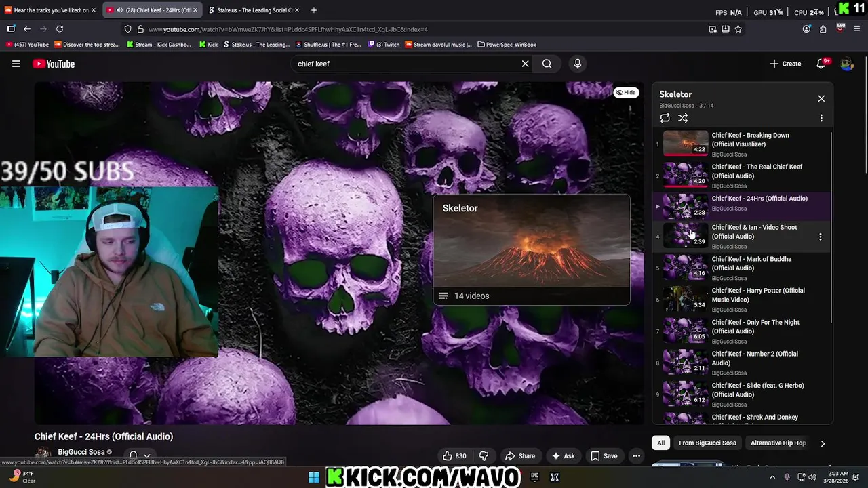Open the browser extensions puzzle icon
Screen dimensions: 868x488
tap(823, 29)
